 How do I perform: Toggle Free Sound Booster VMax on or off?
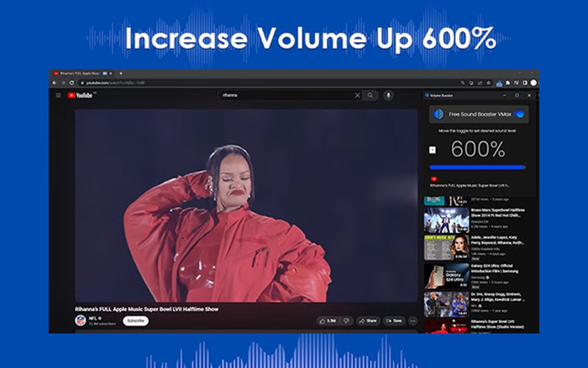tap(518, 114)
